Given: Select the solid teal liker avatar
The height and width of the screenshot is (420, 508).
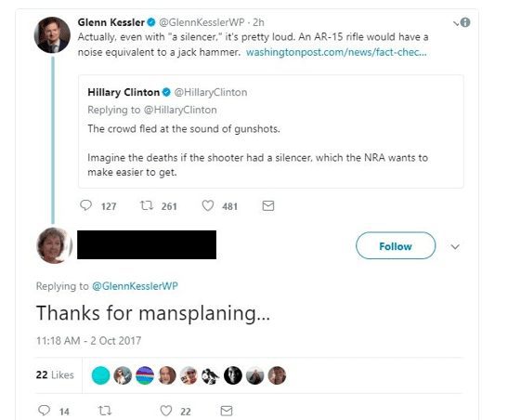Looking at the screenshot, I should [x=100, y=375].
